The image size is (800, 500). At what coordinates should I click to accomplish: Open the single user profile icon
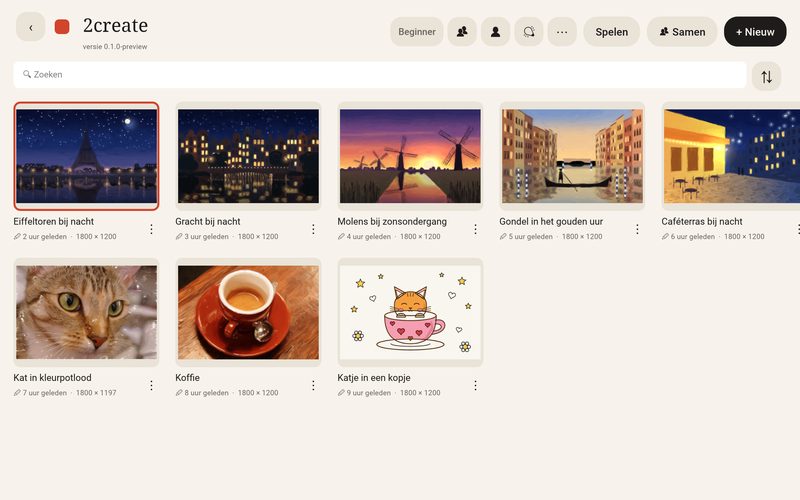click(x=495, y=32)
